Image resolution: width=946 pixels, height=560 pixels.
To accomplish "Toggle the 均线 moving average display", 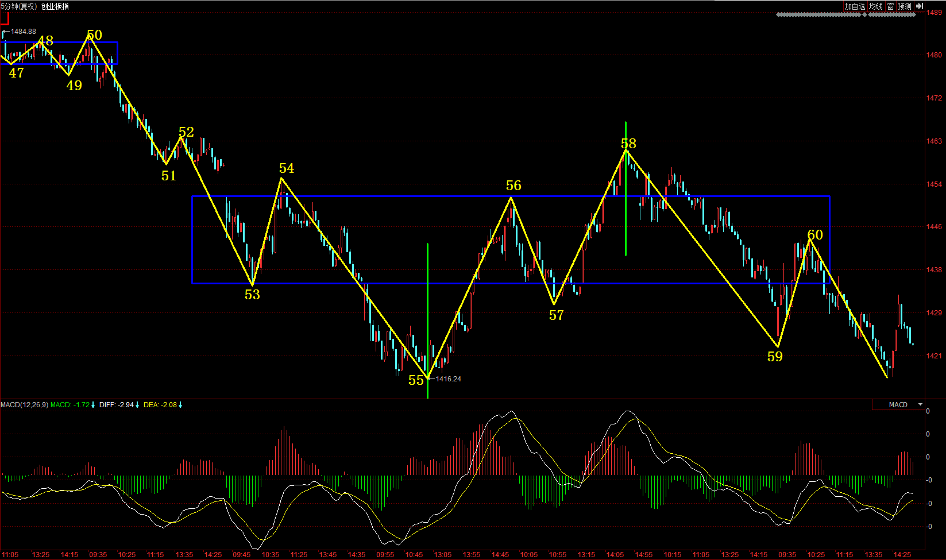I will click(875, 6).
